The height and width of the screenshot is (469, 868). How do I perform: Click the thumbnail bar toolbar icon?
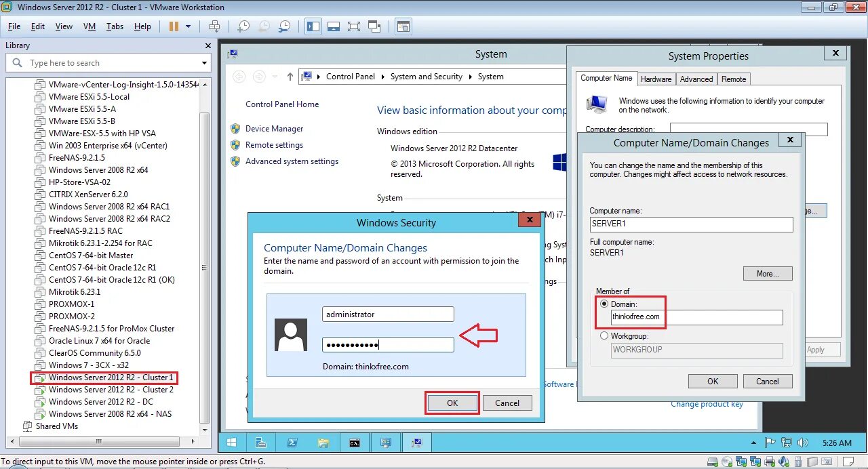pos(333,26)
